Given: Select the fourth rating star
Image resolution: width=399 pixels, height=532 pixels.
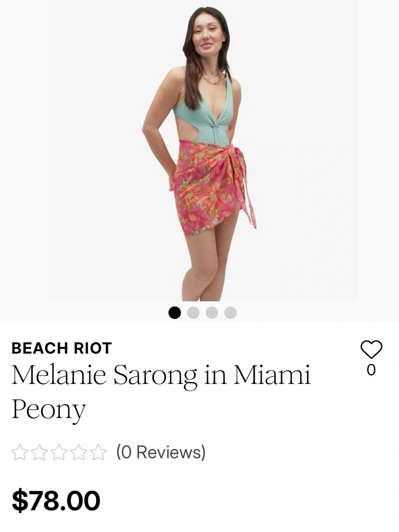Looking at the screenshot, I should 79,453.
